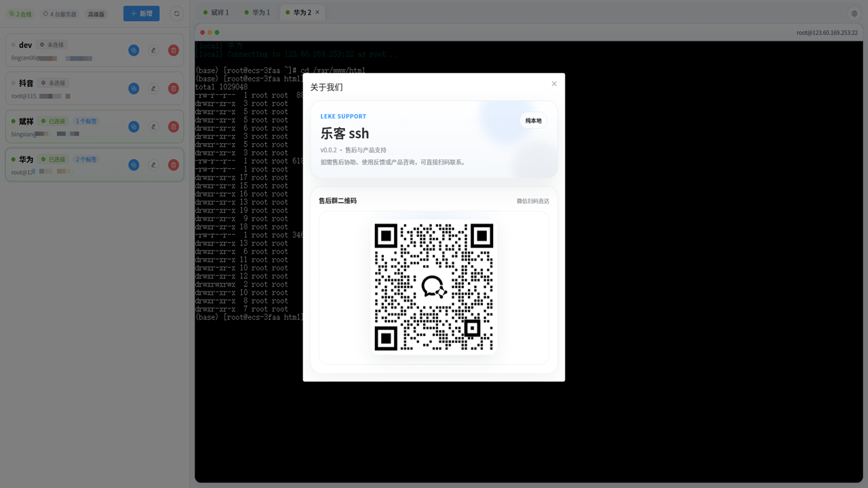Click the 2 在线 online counter

20,14
